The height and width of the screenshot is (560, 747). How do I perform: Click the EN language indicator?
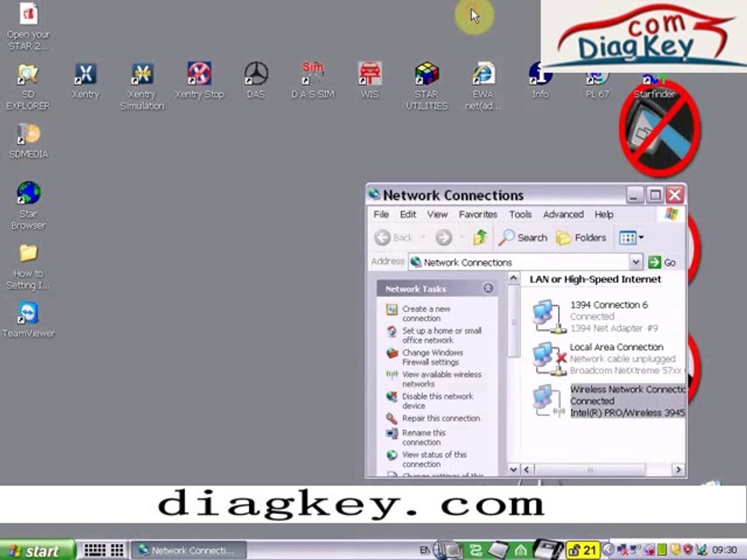(425, 551)
